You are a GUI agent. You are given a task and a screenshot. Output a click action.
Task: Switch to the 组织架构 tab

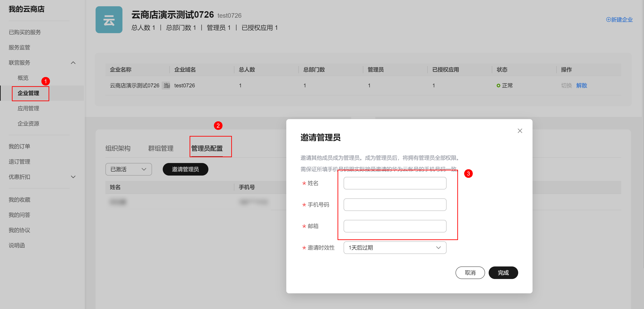[118, 148]
